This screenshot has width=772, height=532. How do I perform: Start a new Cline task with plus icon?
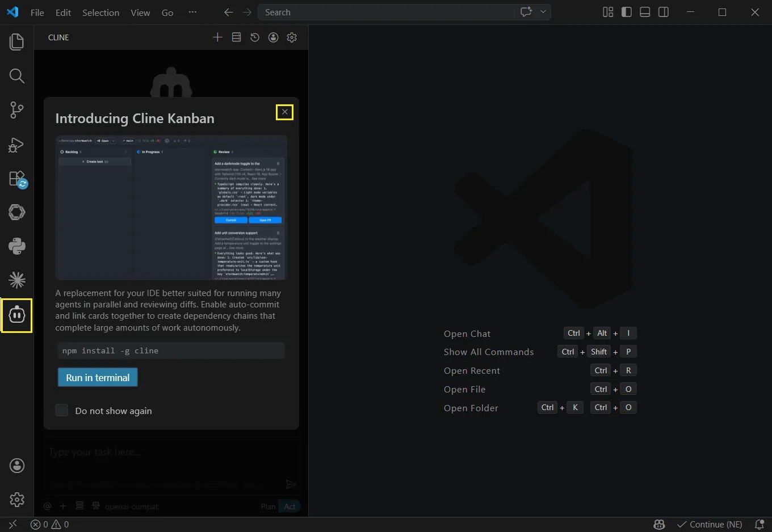pyautogui.click(x=217, y=37)
